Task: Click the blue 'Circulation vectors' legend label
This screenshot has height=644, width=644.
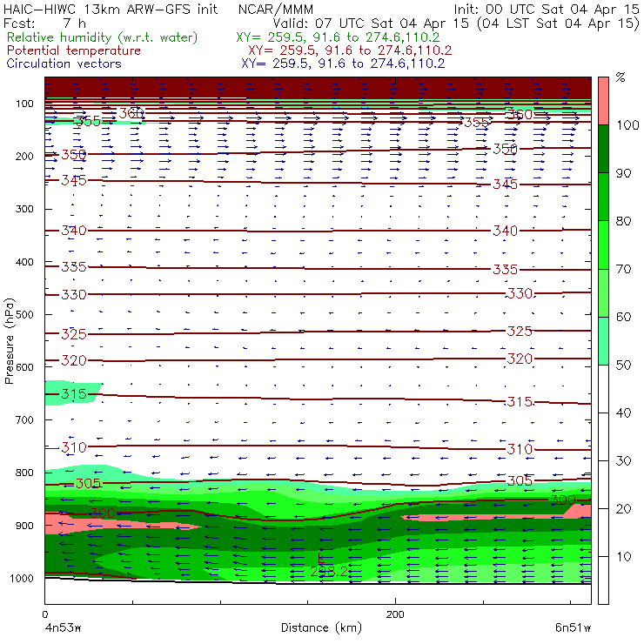Action: point(64,64)
